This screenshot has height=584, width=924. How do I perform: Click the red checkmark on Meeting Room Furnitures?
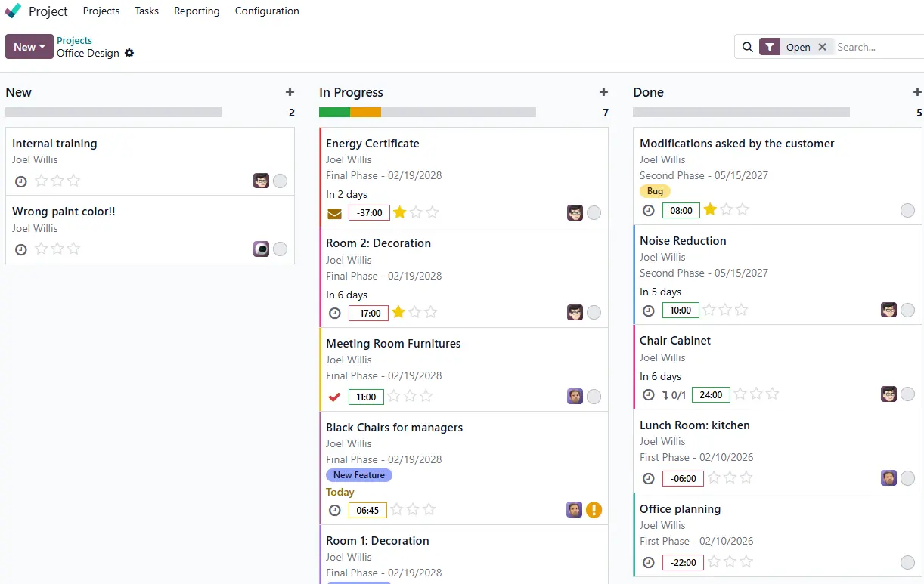click(x=334, y=397)
